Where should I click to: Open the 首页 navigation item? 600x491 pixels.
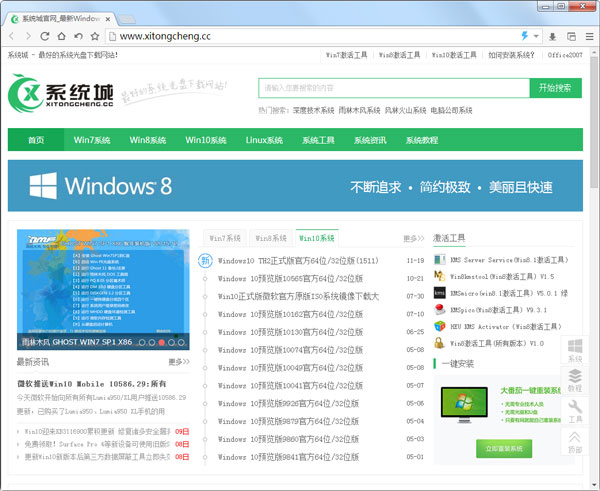pyautogui.click(x=36, y=140)
